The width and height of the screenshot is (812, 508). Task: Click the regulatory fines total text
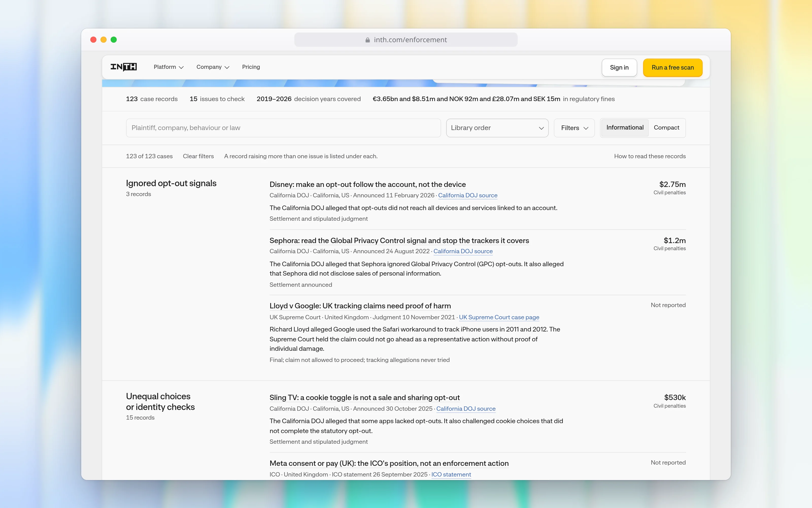pos(494,99)
